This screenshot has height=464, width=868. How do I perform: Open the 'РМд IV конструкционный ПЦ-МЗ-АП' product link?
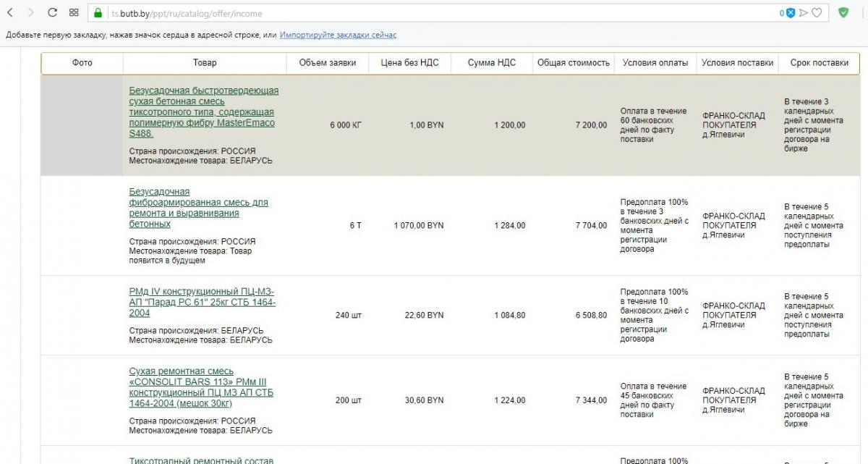(x=202, y=303)
